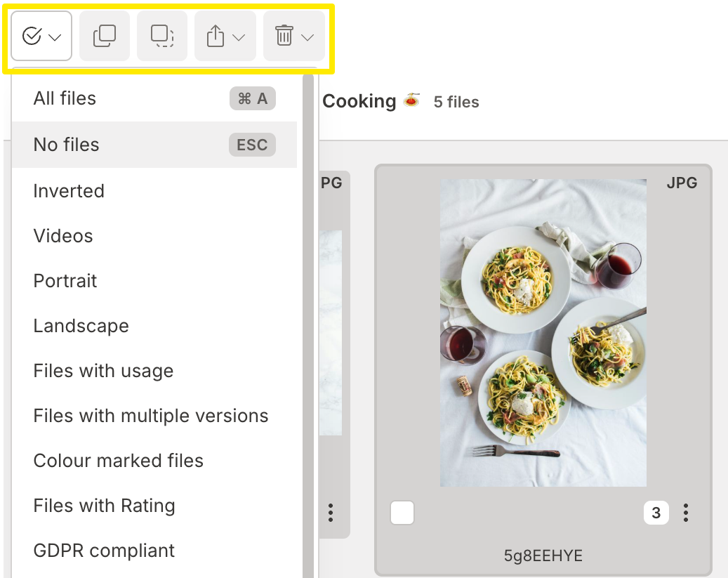Tick the checkbox on the 5g8EEHYE card
The width and height of the screenshot is (728, 578).
[x=402, y=513]
